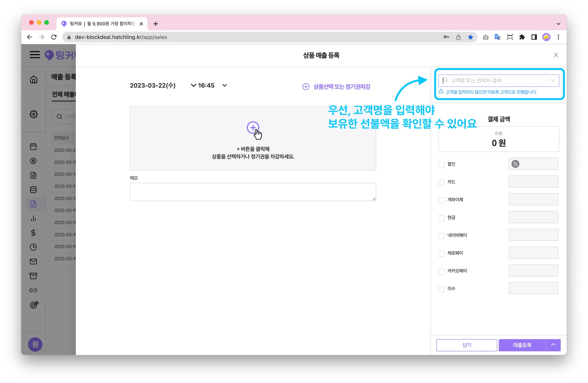Bookmark page with the star icon
The height and width of the screenshot is (383, 588).
(470, 37)
